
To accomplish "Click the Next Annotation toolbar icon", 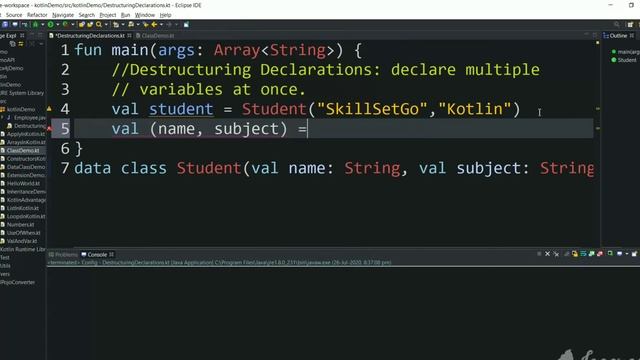I will [116, 24].
